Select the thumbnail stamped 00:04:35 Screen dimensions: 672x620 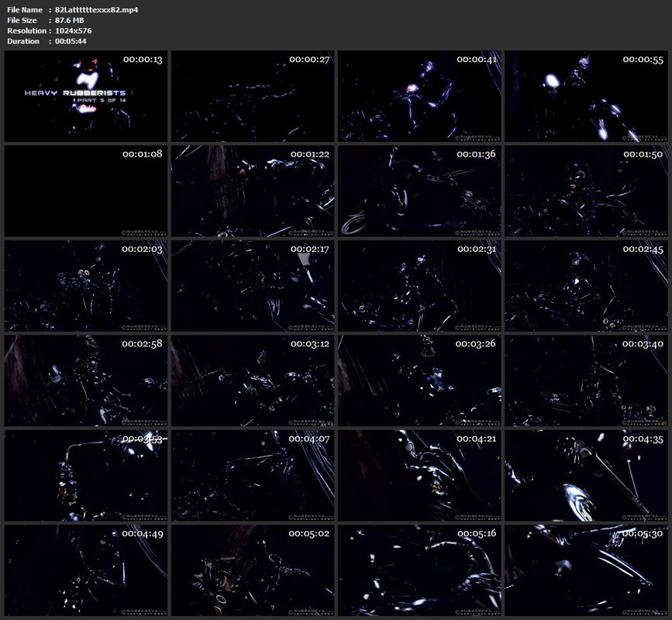click(x=586, y=476)
